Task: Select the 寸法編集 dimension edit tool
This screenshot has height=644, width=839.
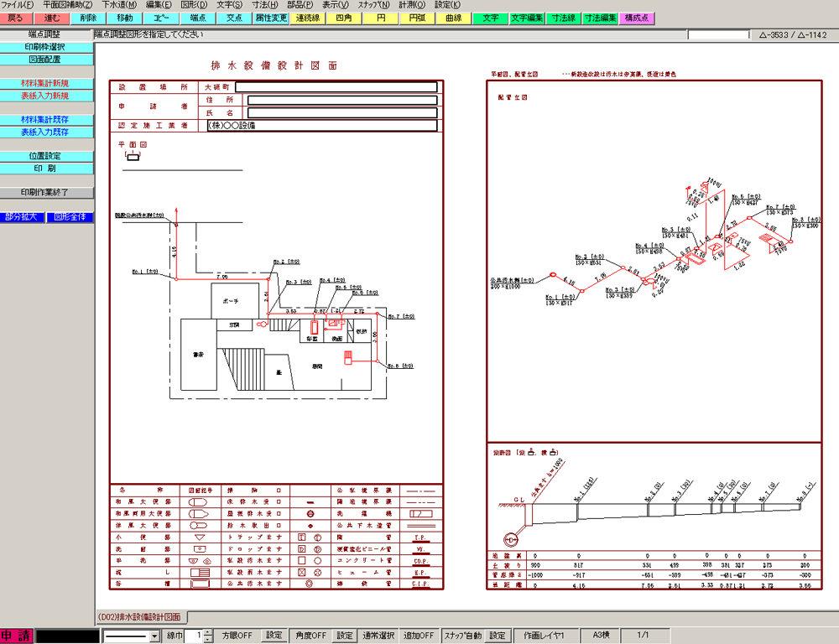Action: 600,18
